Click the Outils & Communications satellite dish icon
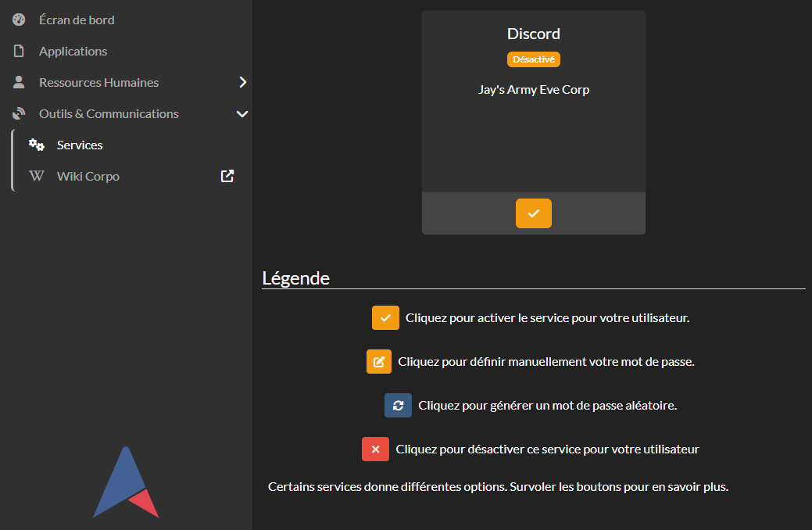 pos(19,113)
